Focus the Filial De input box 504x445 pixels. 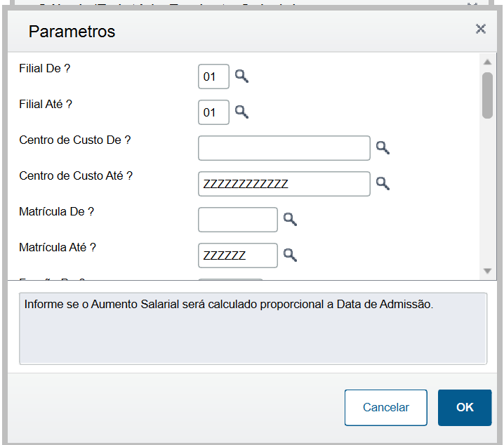pyautogui.click(x=213, y=77)
